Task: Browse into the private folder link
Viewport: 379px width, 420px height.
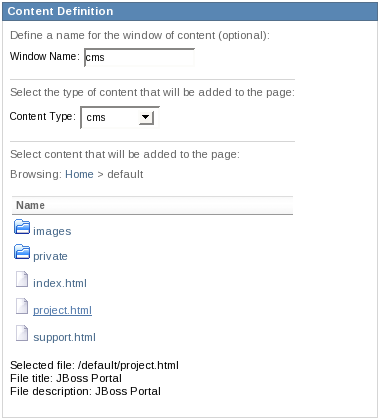Action: pos(50,256)
